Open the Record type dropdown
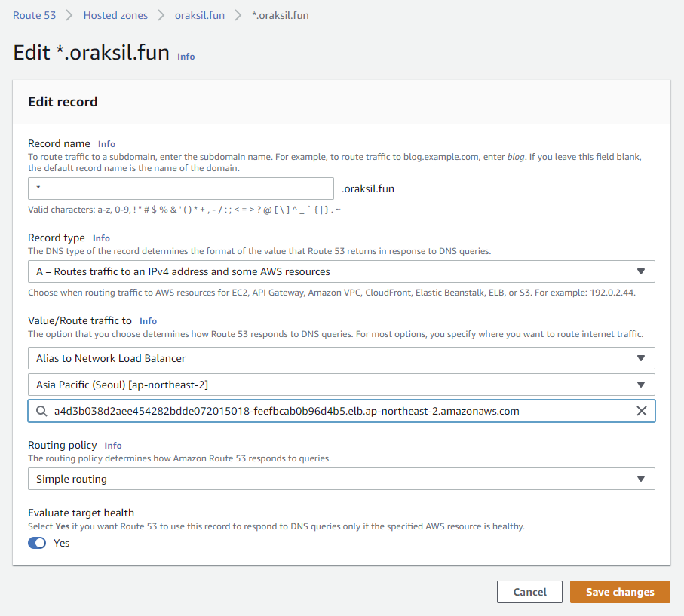Image resolution: width=684 pixels, height=616 pixels. pos(342,271)
